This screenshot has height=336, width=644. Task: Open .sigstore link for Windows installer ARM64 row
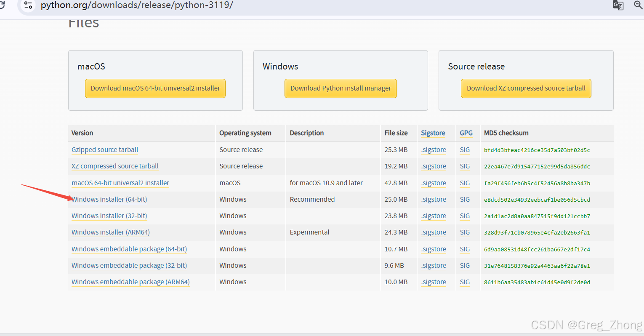click(x=434, y=232)
